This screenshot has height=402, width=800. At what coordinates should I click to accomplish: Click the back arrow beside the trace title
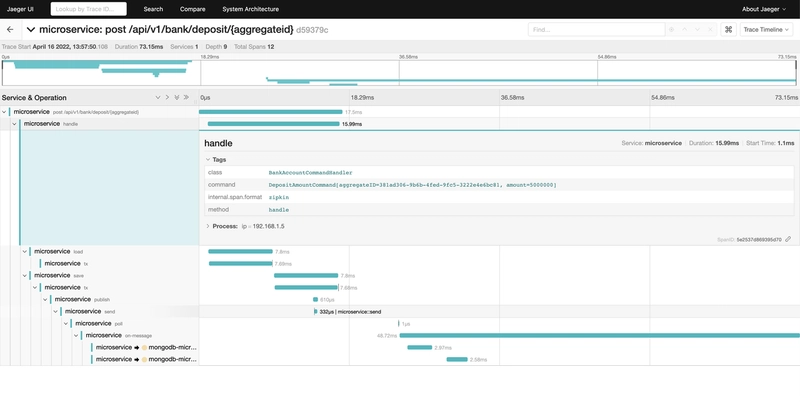point(10,30)
